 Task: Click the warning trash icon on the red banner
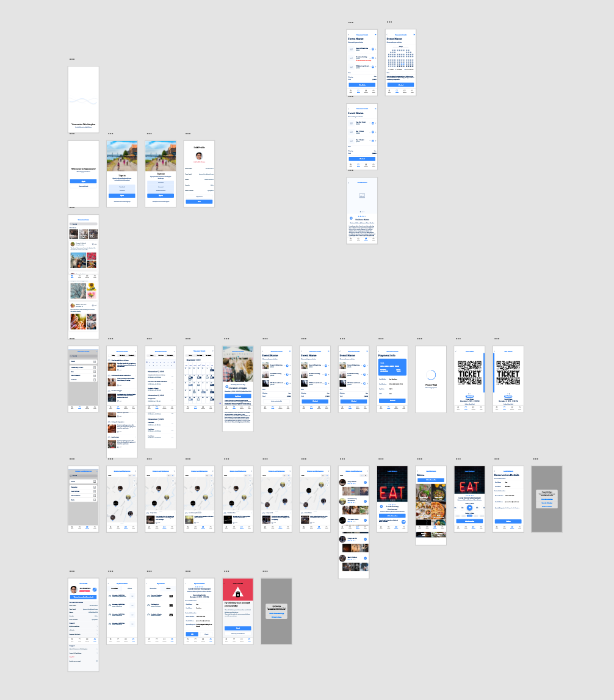238,592
